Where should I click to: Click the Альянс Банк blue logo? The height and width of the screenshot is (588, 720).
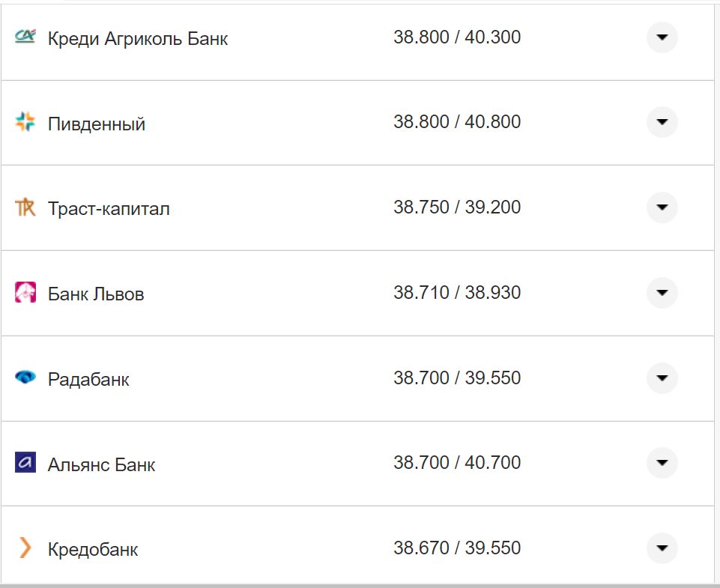(25, 462)
